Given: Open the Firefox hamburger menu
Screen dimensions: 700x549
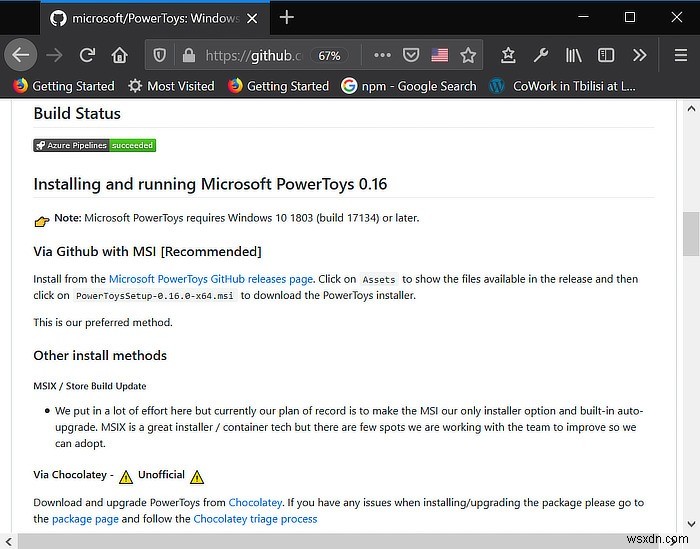Looking at the screenshot, I should pos(680,55).
